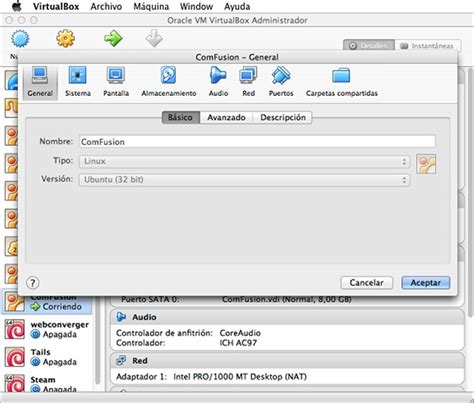This screenshot has width=474, height=403.
Task: Open the Ayuda menu
Action: pos(237,6)
